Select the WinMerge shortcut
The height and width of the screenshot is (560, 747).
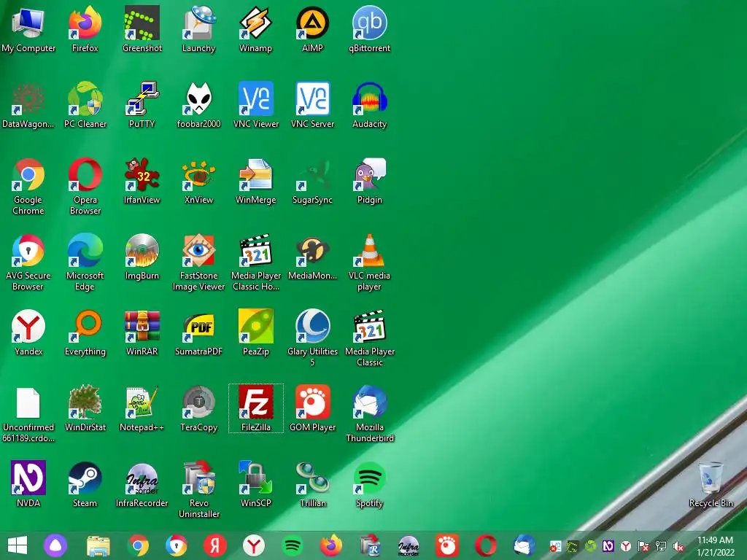[256, 181]
